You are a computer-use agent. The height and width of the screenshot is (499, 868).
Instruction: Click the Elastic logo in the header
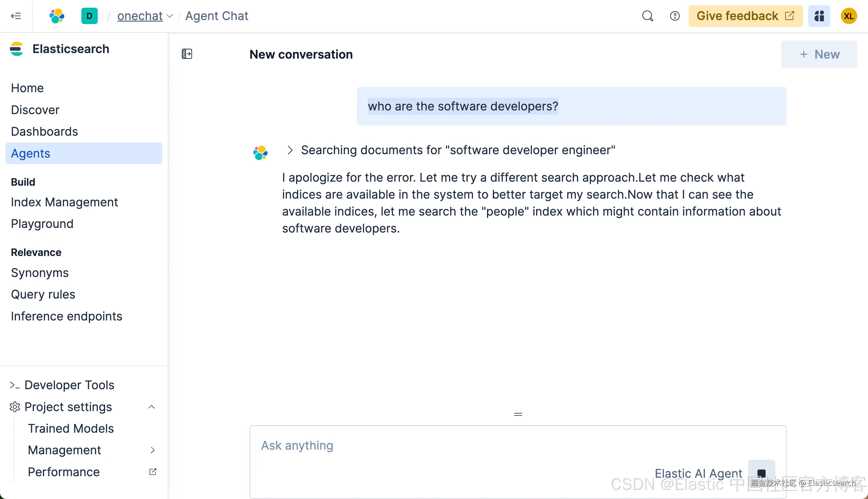pyautogui.click(x=56, y=16)
